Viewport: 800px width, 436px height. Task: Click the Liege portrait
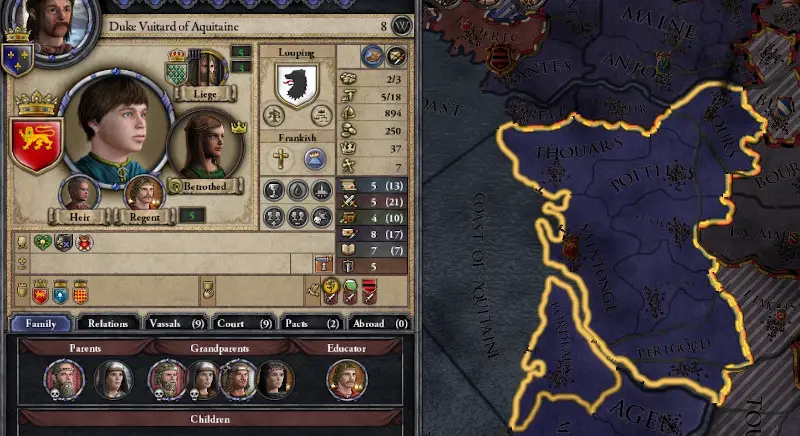[x=207, y=68]
